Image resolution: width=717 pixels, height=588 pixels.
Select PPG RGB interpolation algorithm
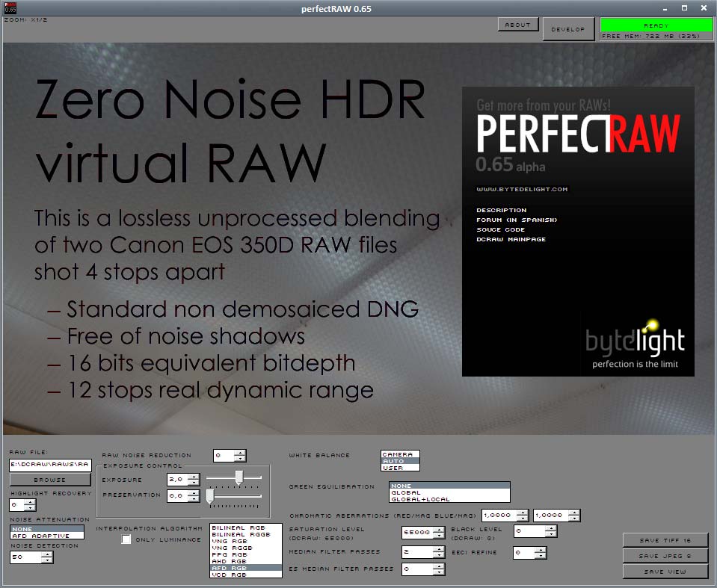(x=246, y=554)
